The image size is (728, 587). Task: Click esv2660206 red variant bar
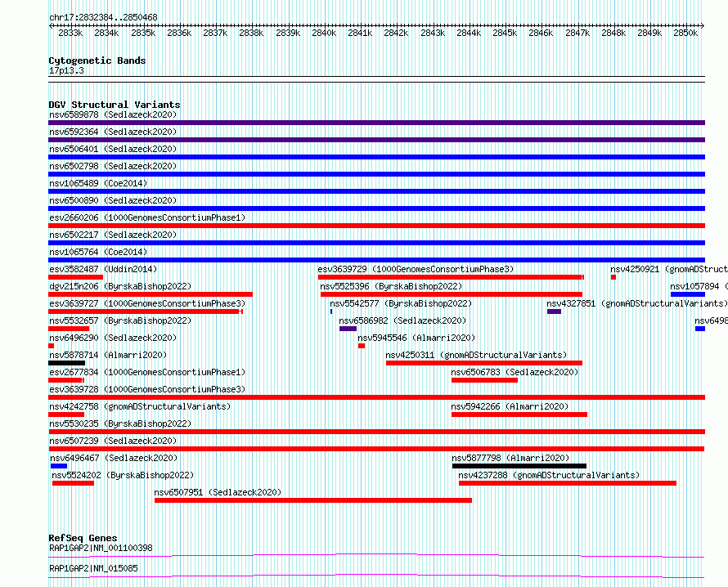coord(376,226)
